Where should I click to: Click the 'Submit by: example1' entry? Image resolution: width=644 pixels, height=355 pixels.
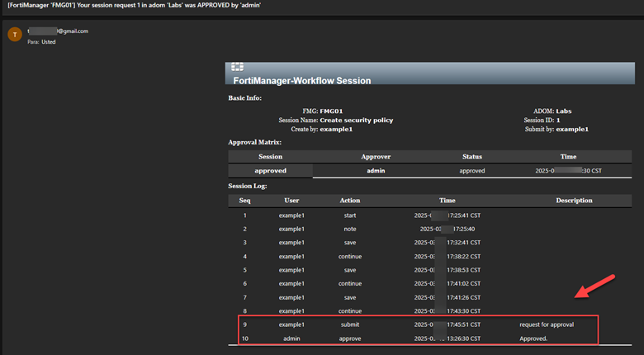pyautogui.click(x=556, y=129)
